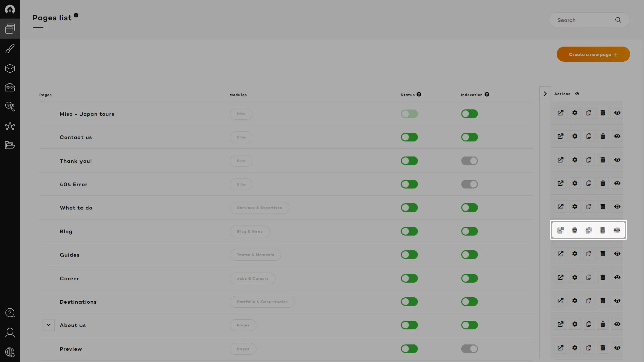Click the modules cube sidebar icon
Viewport: 644px width, 362px height.
(10, 69)
